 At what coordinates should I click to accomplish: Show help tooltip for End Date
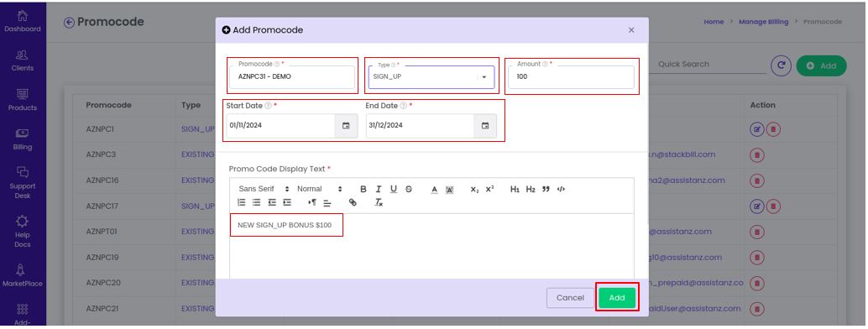coord(404,105)
